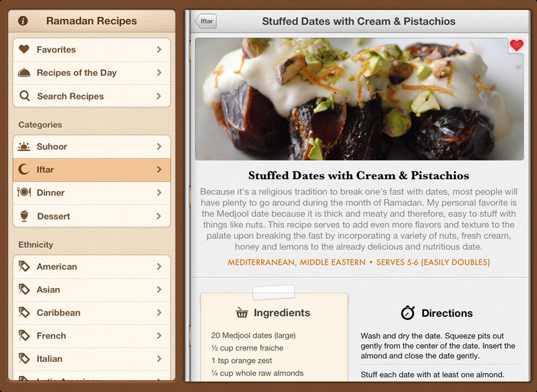Image resolution: width=537 pixels, height=392 pixels.
Task: Click the serving dish icon for Recipes of the Day
Action: point(24,72)
